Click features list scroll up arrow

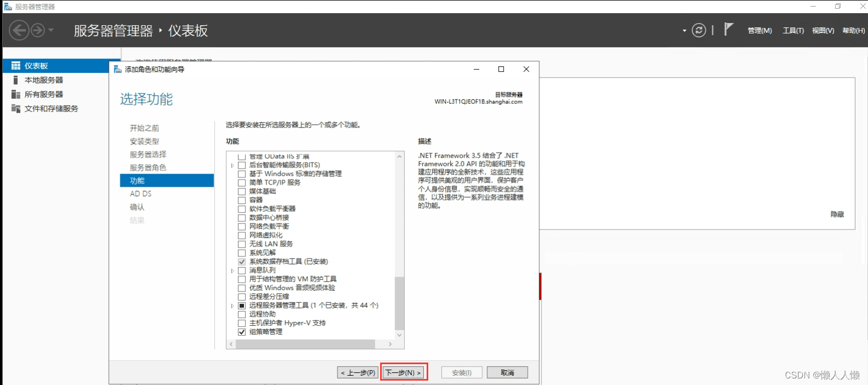pyautogui.click(x=399, y=157)
